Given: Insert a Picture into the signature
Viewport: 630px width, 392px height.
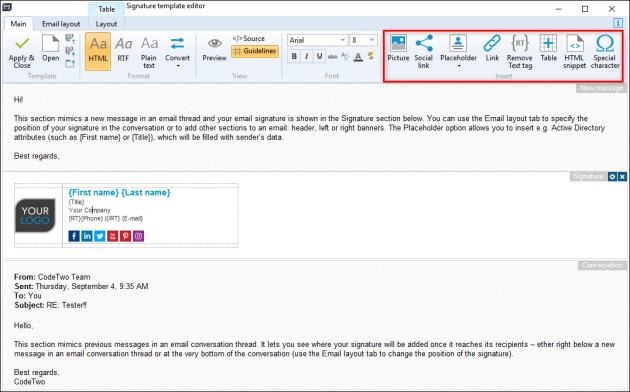Looking at the screenshot, I should pos(398,48).
